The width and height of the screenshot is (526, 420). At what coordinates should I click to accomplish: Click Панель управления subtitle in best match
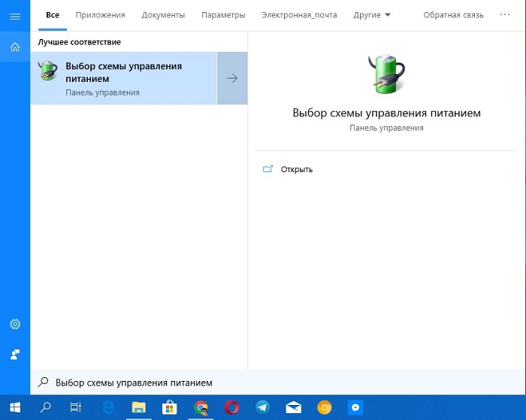[102, 92]
